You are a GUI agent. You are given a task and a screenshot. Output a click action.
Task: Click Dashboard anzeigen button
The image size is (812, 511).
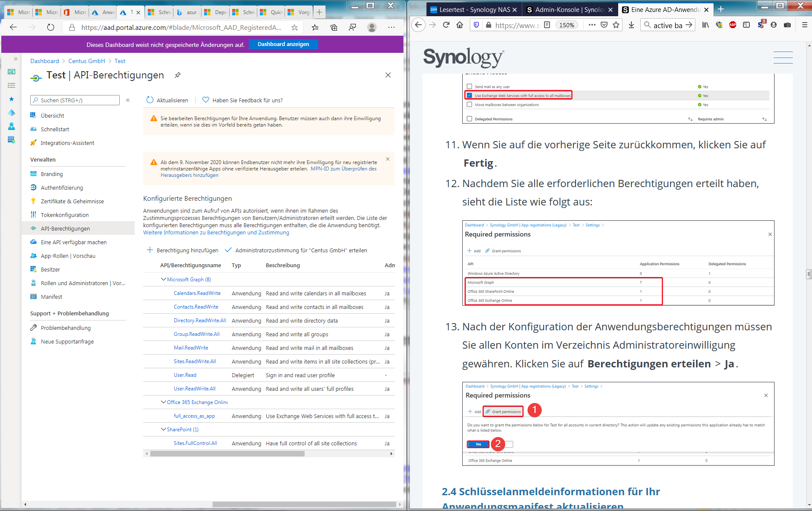point(283,44)
